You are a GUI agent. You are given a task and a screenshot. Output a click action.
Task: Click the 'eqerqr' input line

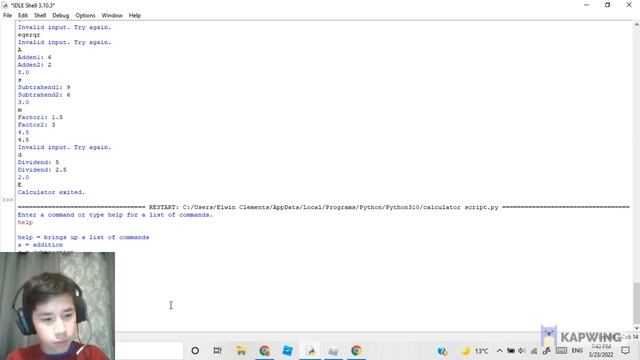tap(29, 35)
